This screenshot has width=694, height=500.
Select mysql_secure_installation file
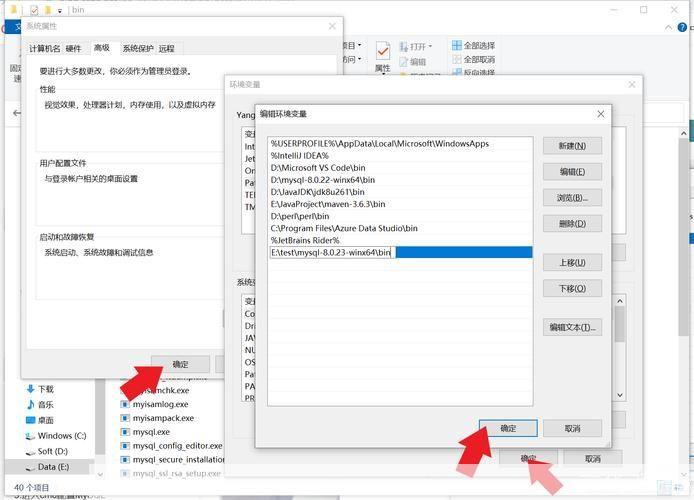point(173,460)
